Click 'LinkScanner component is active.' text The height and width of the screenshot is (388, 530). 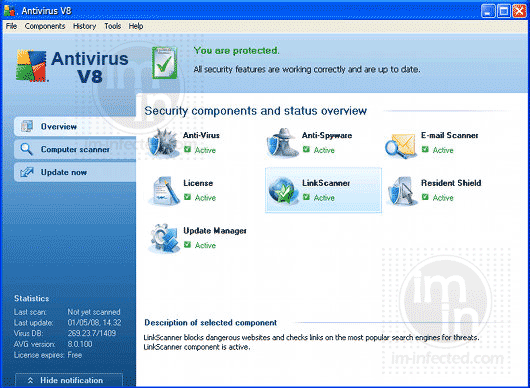tap(197, 347)
